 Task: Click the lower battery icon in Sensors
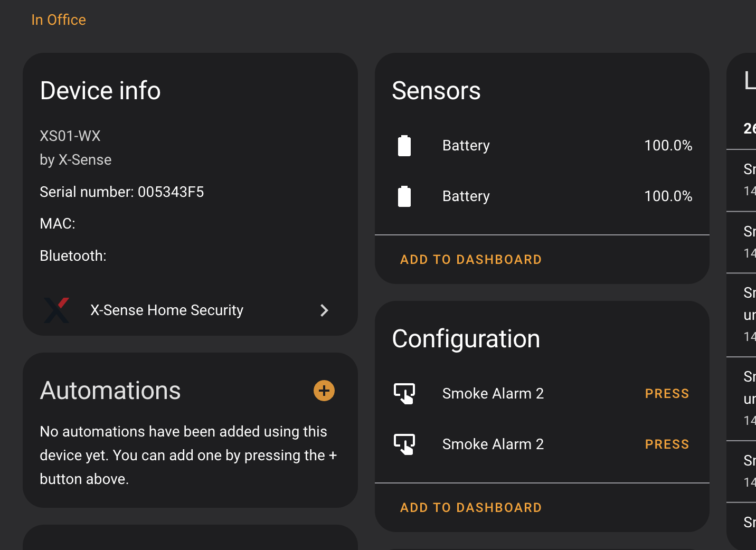[x=404, y=196]
